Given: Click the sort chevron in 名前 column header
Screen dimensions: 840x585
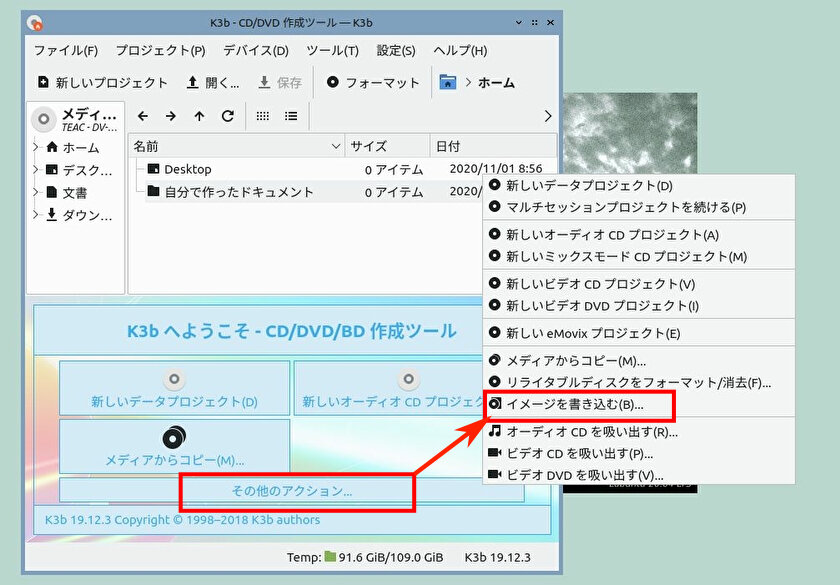Looking at the screenshot, I should 336,146.
